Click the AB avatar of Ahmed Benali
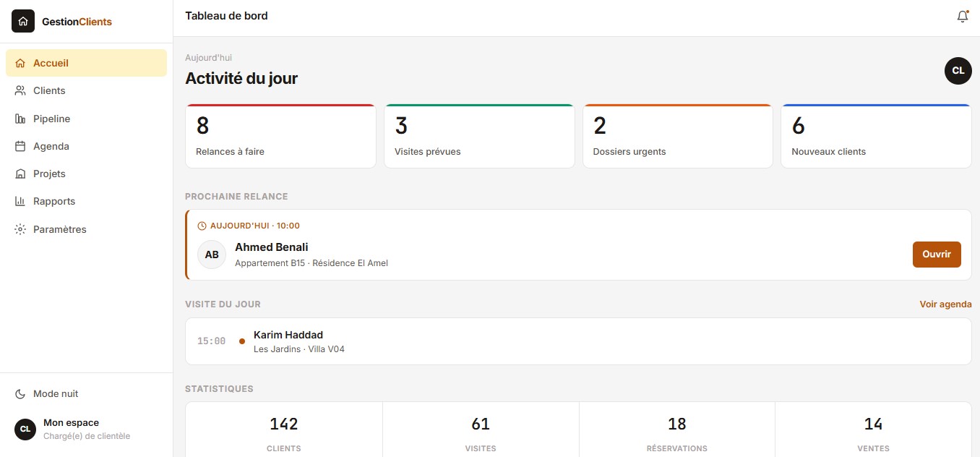The height and width of the screenshot is (457, 980). (x=212, y=255)
